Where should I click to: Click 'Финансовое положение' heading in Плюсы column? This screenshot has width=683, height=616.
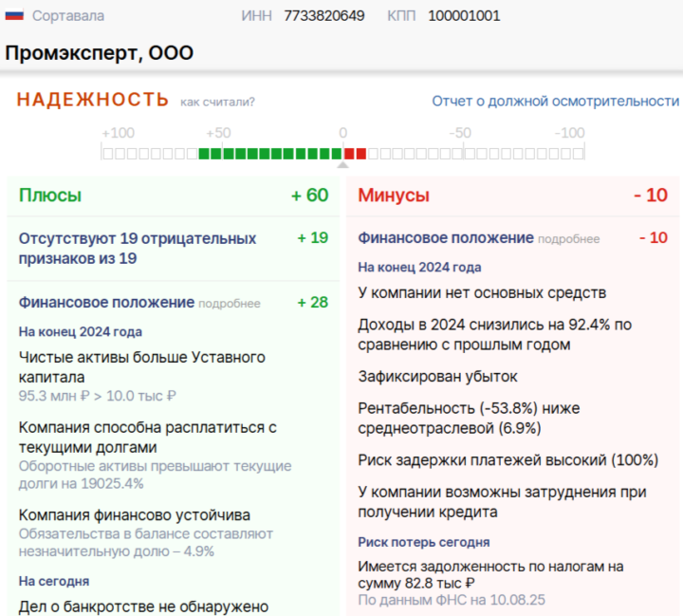pos(106,303)
